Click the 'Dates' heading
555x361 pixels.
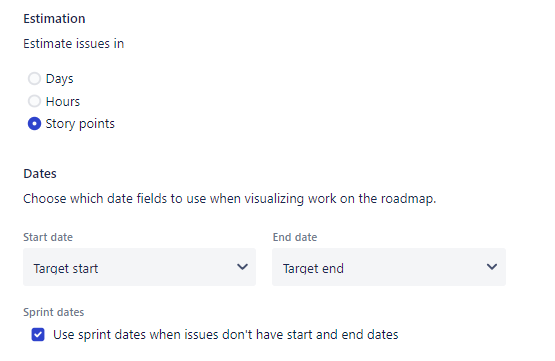[x=40, y=174]
